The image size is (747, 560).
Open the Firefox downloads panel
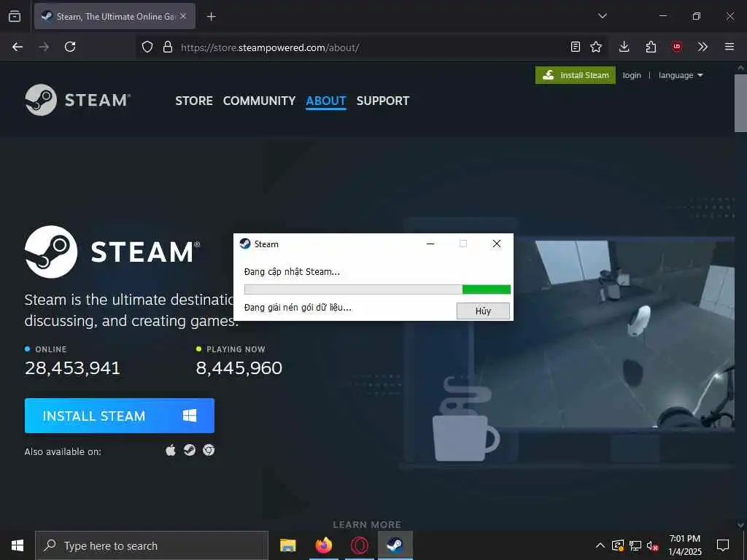[624, 47]
